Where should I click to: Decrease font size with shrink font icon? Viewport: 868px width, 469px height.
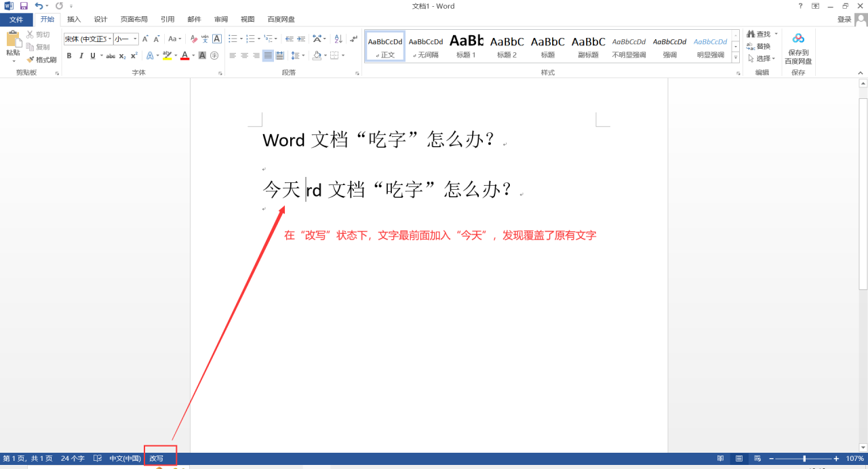pyautogui.click(x=157, y=39)
